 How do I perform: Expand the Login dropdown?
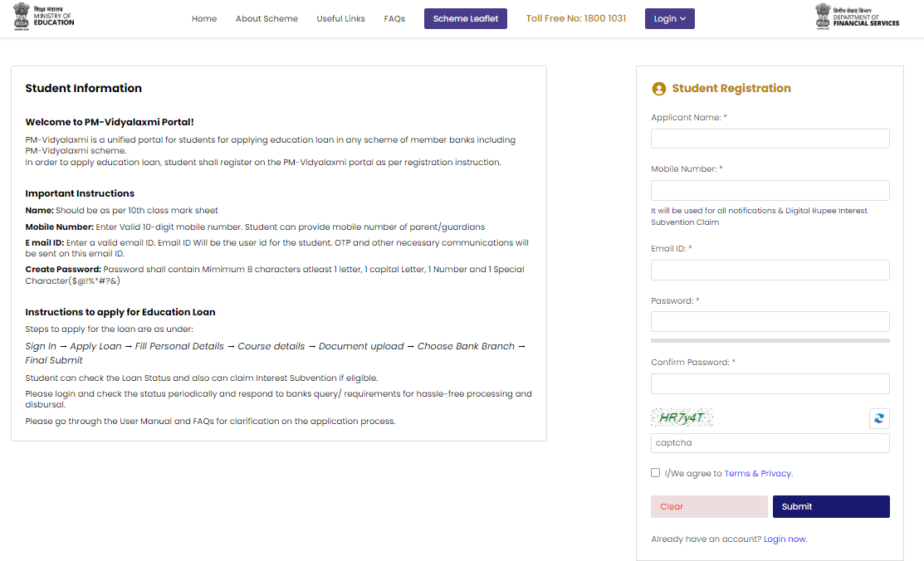(x=669, y=18)
